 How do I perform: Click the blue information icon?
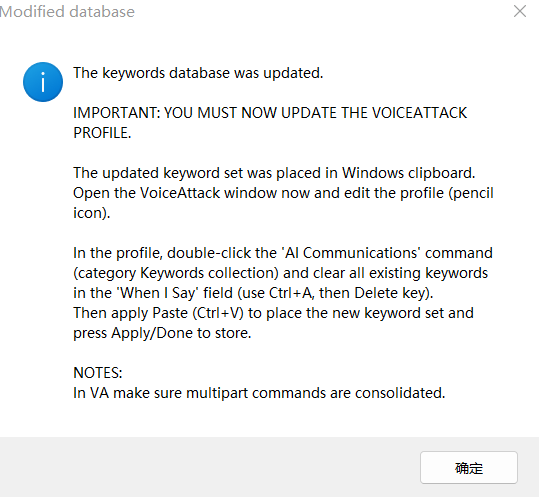[x=43, y=82]
